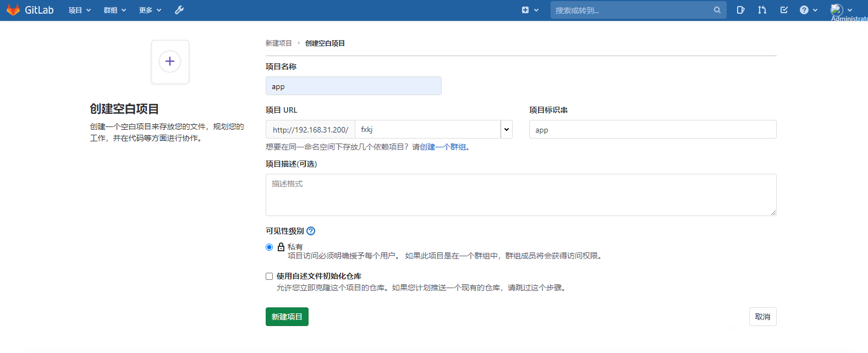Open the 更多 menu in the top bar
The image size is (868, 353).
(150, 10)
